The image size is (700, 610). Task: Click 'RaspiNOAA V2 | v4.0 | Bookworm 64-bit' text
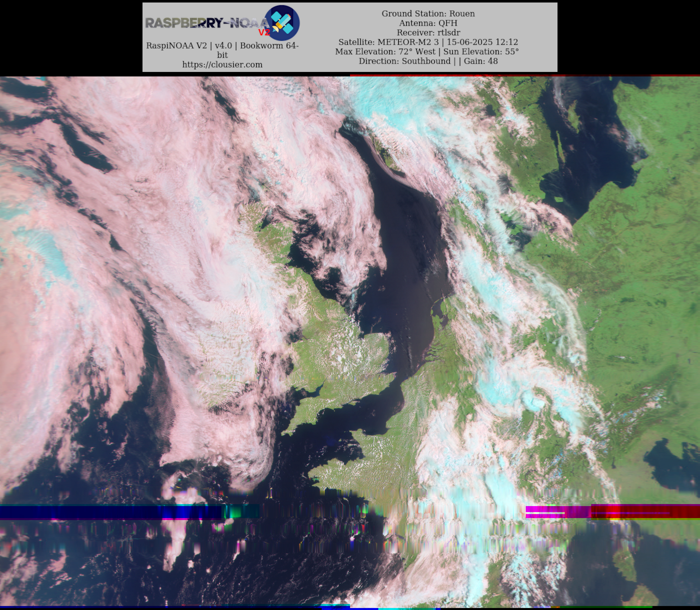pyautogui.click(x=222, y=50)
